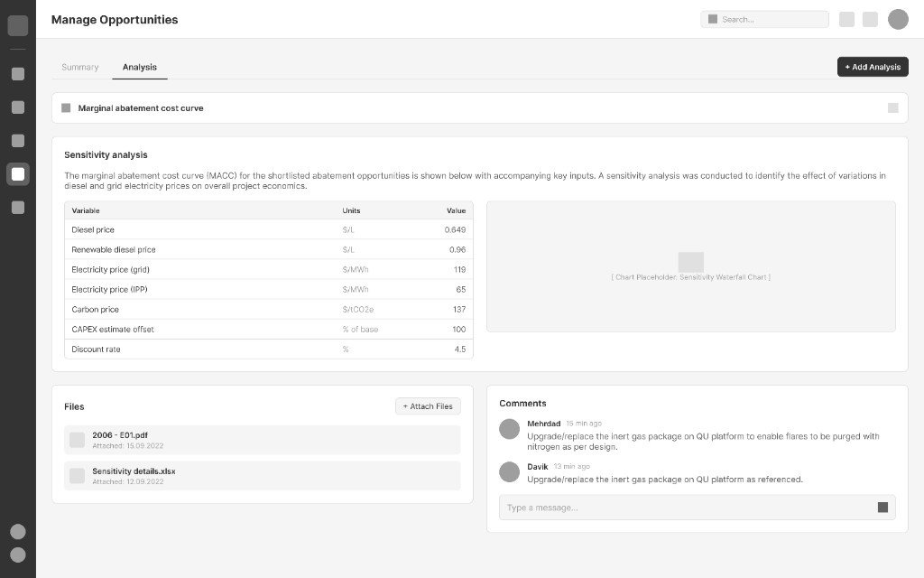This screenshot has height=578, width=924.
Task: Click the bottommost circle icon in the sidebar
Action: pyautogui.click(x=18, y=555)
